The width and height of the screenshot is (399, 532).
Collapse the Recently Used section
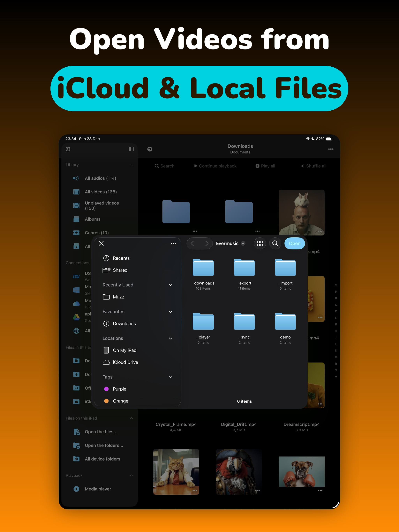[x=170, y=285]
